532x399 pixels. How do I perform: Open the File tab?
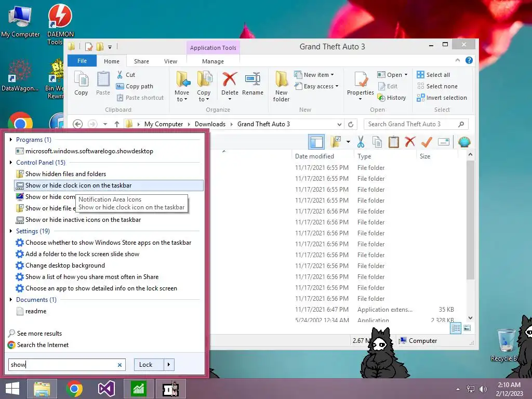[x=82, y=61]
